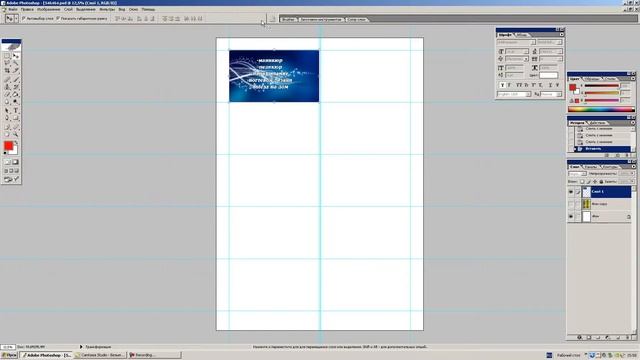This screenshot has width=640, height=360.
Task: Switch to the Каналы tab
Action: point(591,167)
